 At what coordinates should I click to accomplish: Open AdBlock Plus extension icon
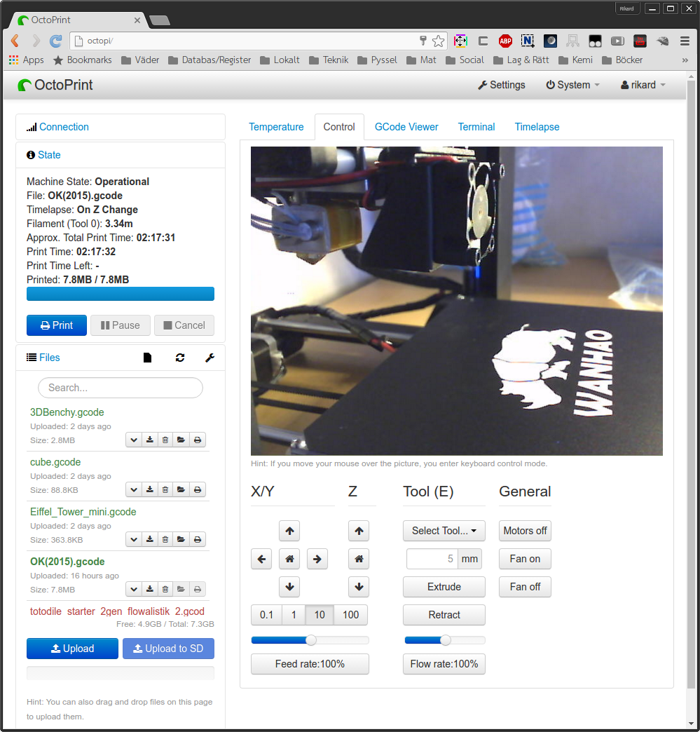click(505, 41)
